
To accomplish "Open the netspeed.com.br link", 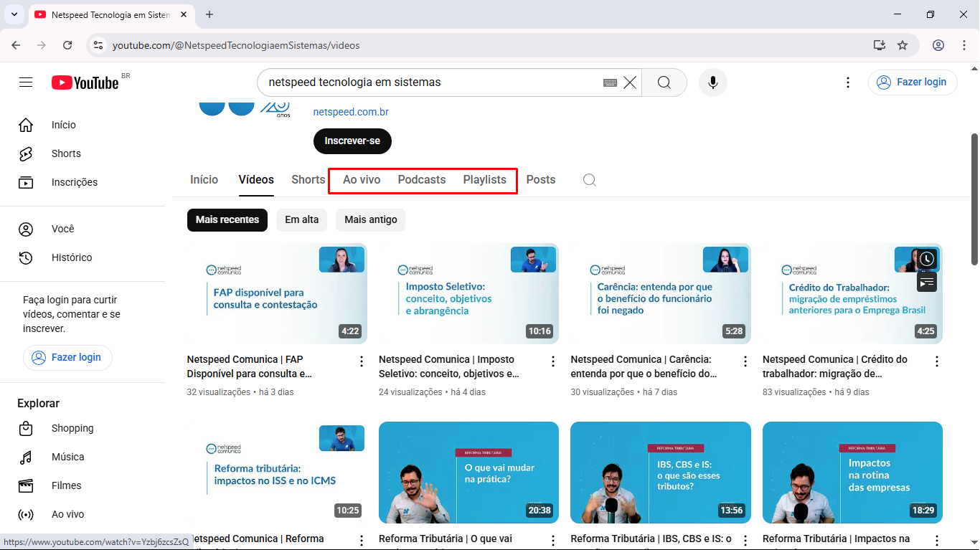I will 351,112.
